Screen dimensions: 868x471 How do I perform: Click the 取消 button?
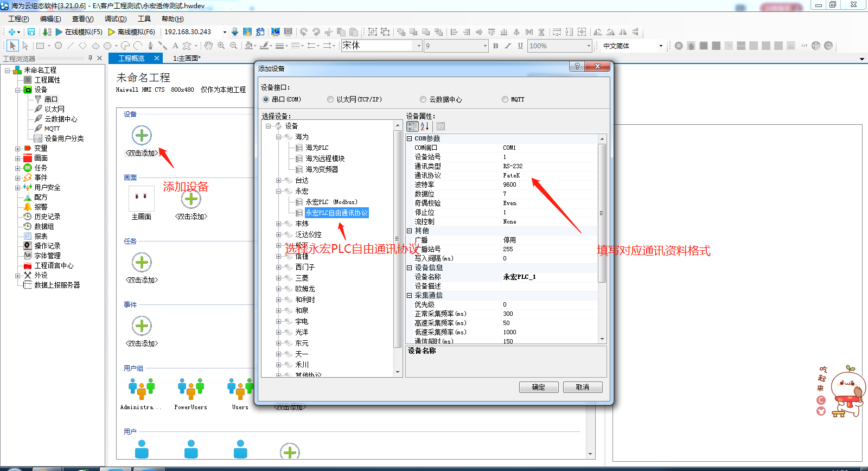click(583, 387)
